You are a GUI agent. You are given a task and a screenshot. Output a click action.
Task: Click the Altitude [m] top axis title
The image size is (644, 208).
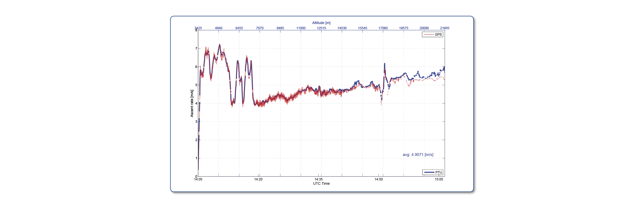321,23
